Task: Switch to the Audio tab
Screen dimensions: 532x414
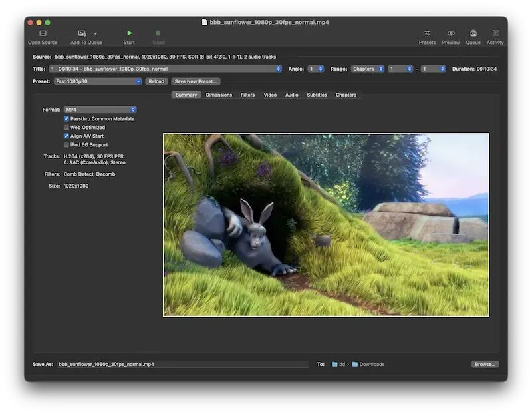Action: pos(292,95)
